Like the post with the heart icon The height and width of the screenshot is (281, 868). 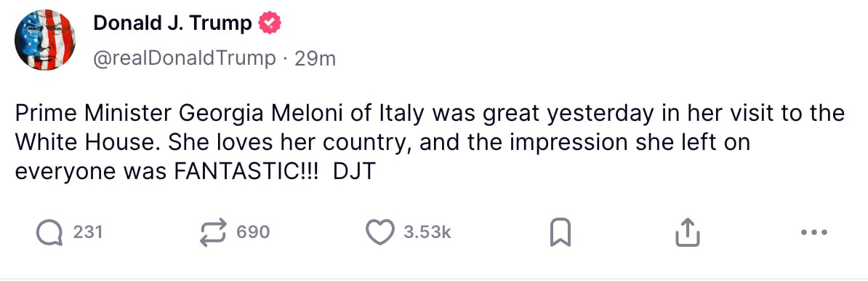(380, 232)
